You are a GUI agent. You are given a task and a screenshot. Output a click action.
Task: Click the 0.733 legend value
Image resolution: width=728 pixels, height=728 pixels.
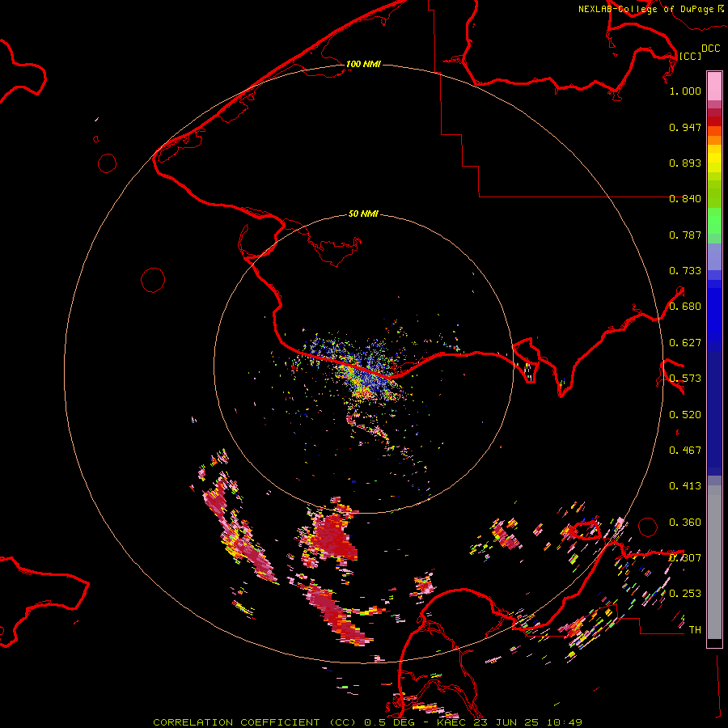[685, 271]
